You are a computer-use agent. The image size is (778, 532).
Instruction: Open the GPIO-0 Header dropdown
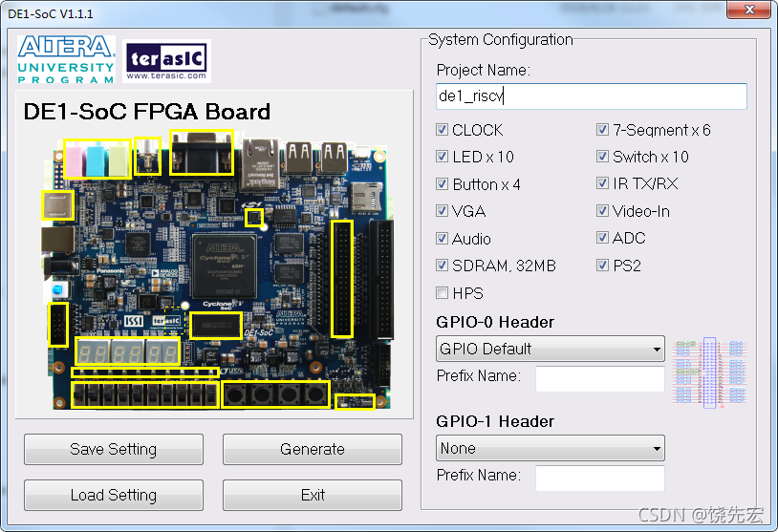[551, 349]
